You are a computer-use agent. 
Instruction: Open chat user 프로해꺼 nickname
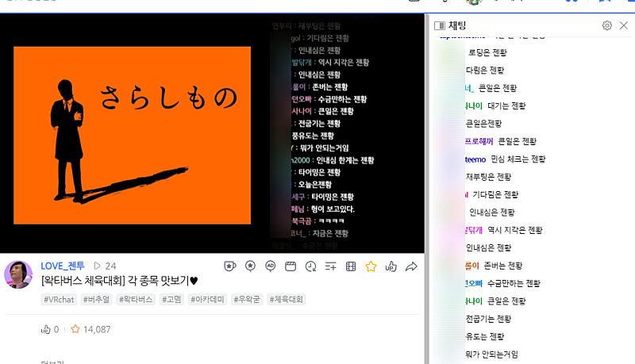(479, 141)
